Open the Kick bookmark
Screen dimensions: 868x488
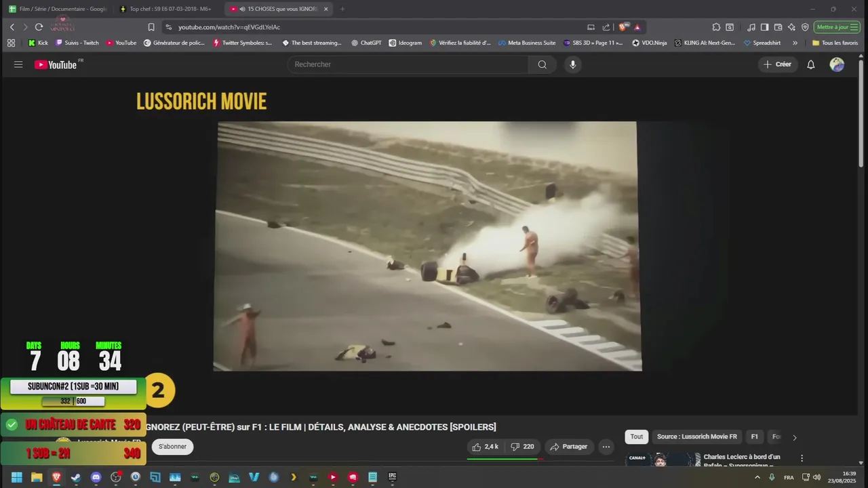point(38,43)
